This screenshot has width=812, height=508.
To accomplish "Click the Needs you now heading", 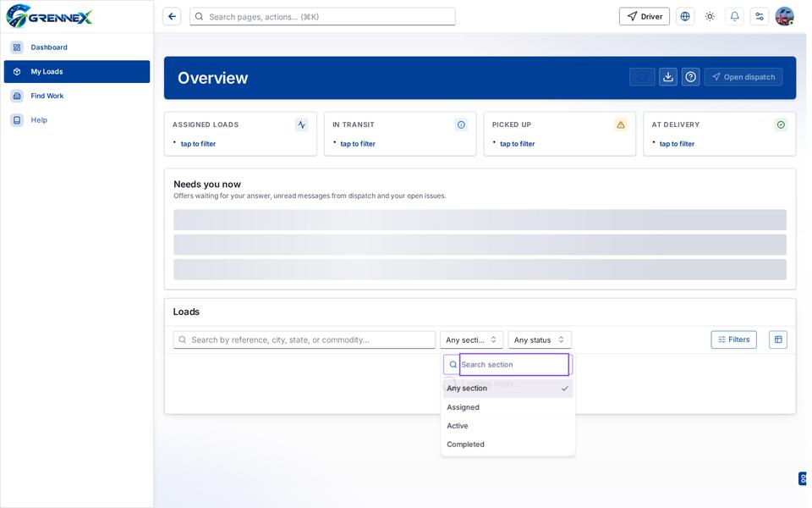I will 207,184.
